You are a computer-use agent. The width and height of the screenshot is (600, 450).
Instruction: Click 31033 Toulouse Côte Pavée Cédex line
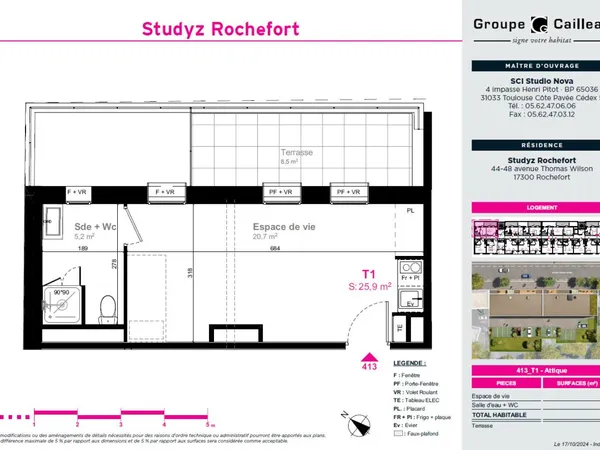pos(540,98)
